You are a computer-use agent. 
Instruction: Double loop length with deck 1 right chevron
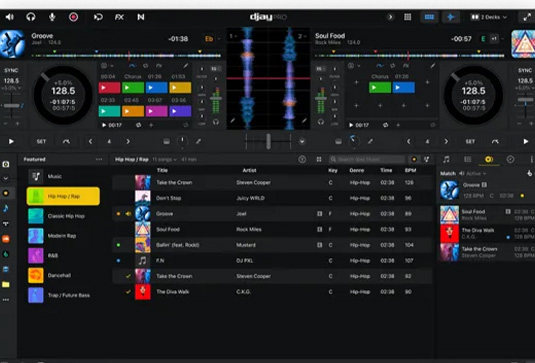128,141
